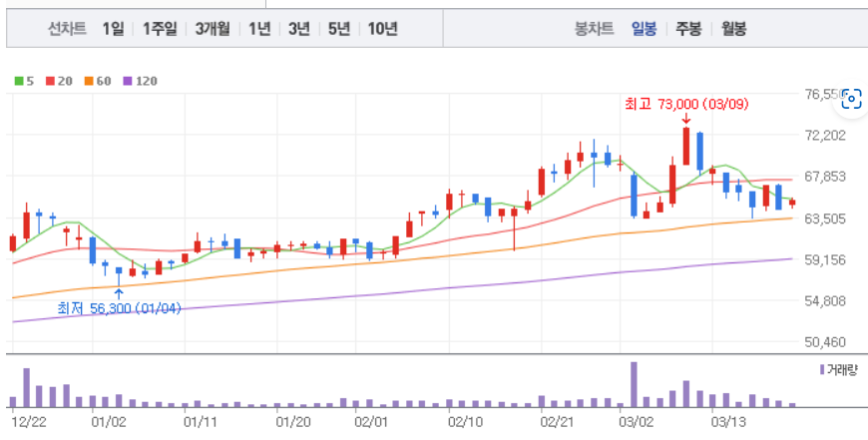The image size is (868, 440).
Task: Click the 01/11 date axis label
Action: (x=200, y=423)
